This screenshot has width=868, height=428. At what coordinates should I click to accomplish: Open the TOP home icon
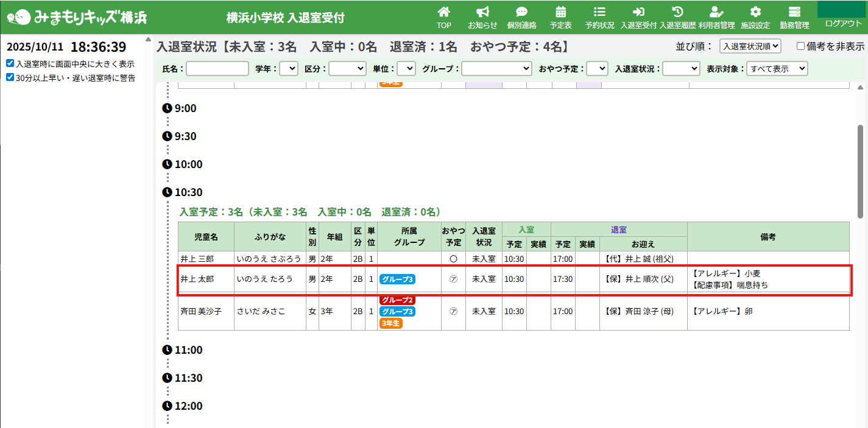444,12
